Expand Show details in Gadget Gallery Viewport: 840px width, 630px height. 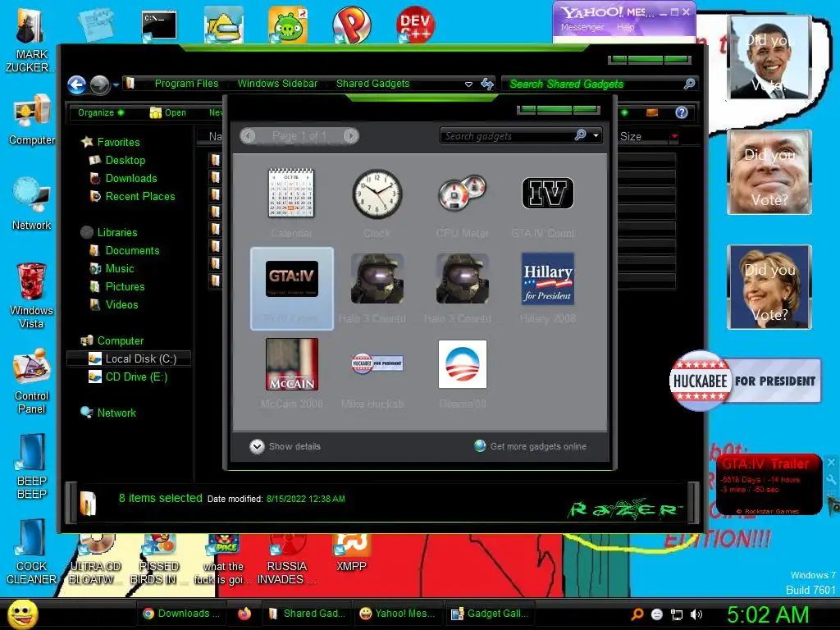[x=285, y=446]
